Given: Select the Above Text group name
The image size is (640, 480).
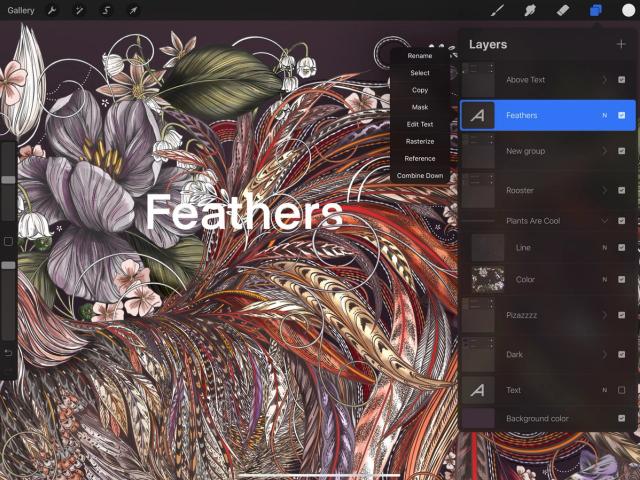Looking at the screenshot, I should coord(525,80).
